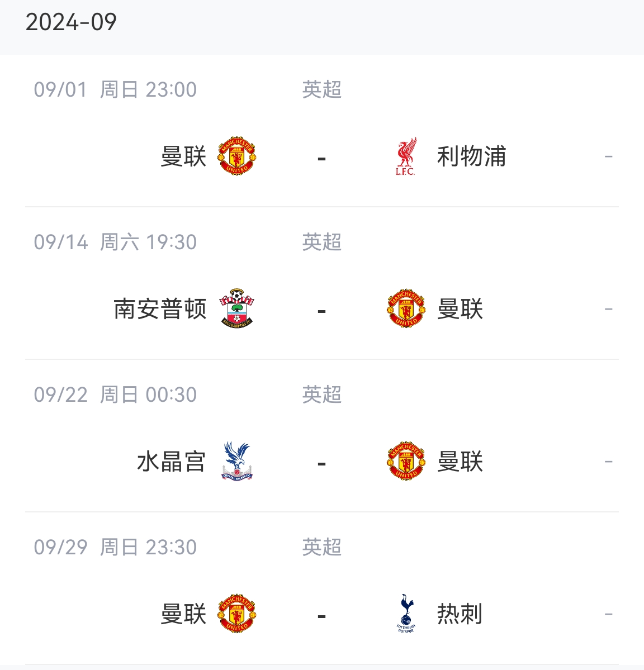Click the Crystal Palace eagle crest
The width and height of the screenshot is (644, 670).
236,461
